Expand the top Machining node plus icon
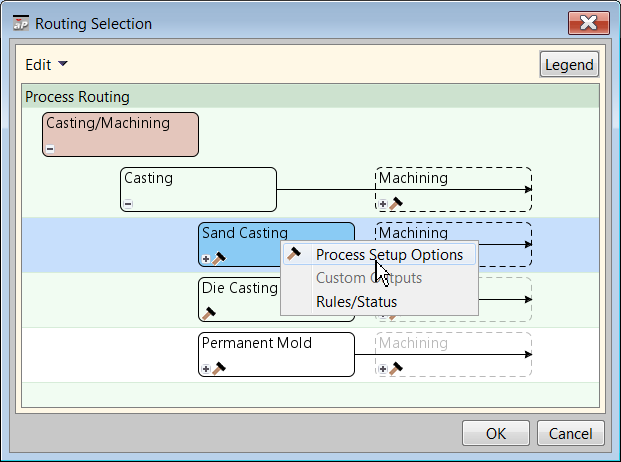The image size is (621, 462). tap(383, 204)
